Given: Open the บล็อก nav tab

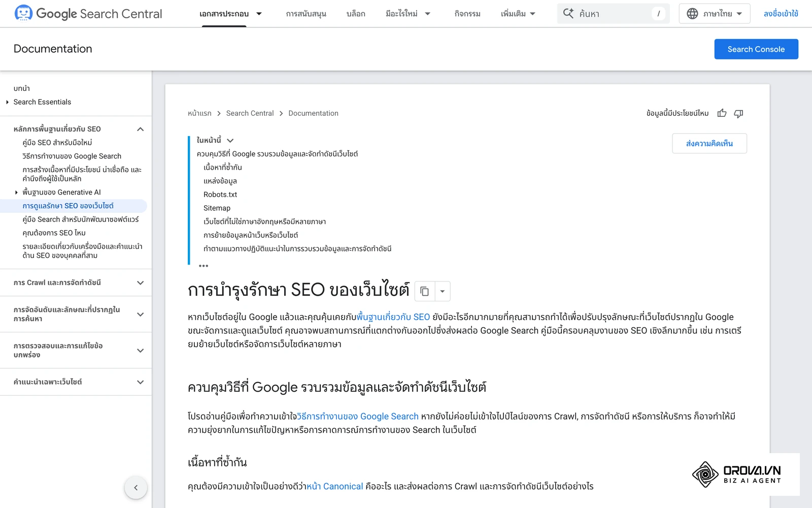Looking at the screenshot, I should [x=356, y=14].
